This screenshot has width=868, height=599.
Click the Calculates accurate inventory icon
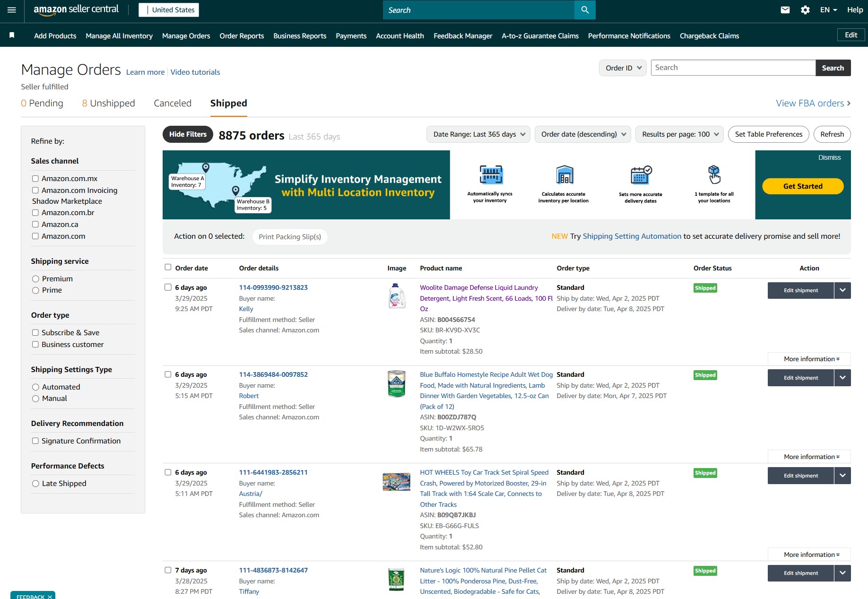[564, 175]
